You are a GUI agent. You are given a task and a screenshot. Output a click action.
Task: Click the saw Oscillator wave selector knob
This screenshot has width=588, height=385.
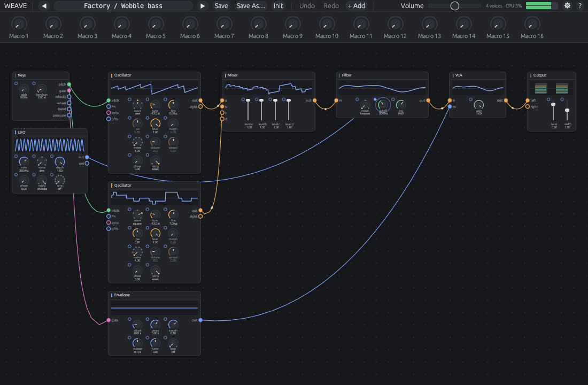tap(137, 105)
